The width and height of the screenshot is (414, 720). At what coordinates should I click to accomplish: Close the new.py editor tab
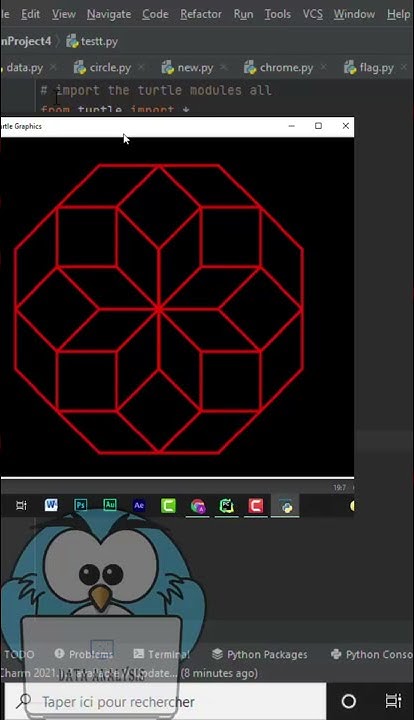[224, 68]
